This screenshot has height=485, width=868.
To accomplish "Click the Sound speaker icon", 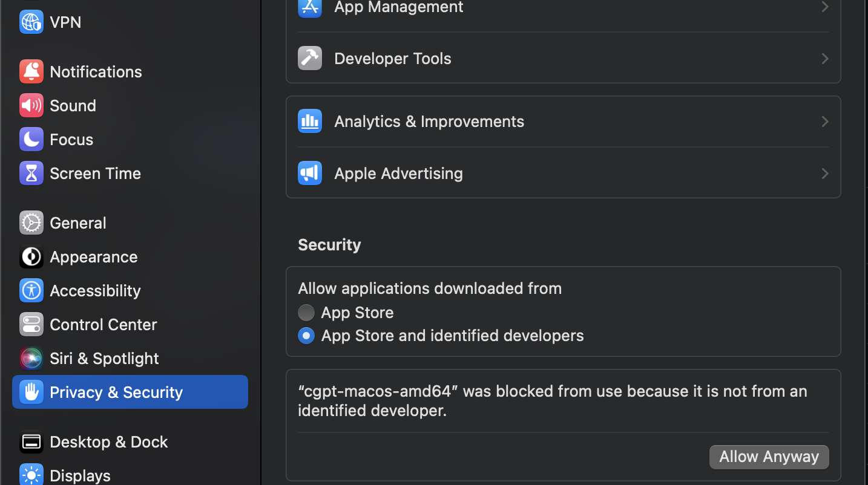I will [31, 105].
